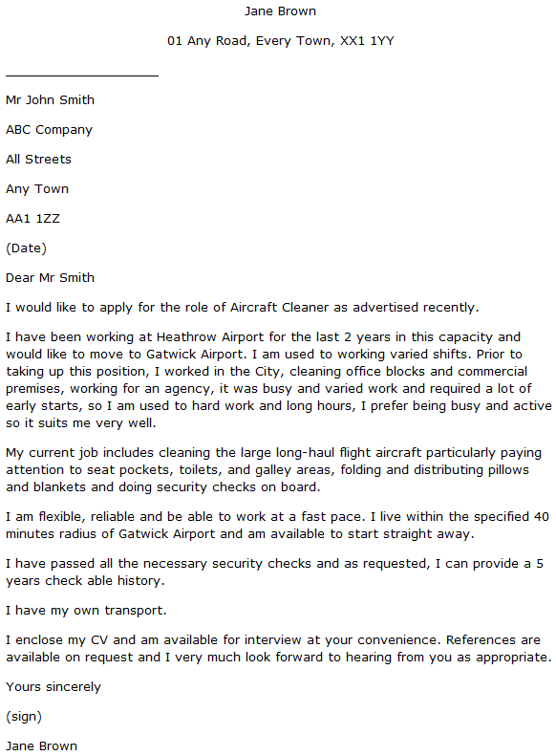The image size is (556, 756).
Task: Click the Any Town line
Action: [37, 189]
